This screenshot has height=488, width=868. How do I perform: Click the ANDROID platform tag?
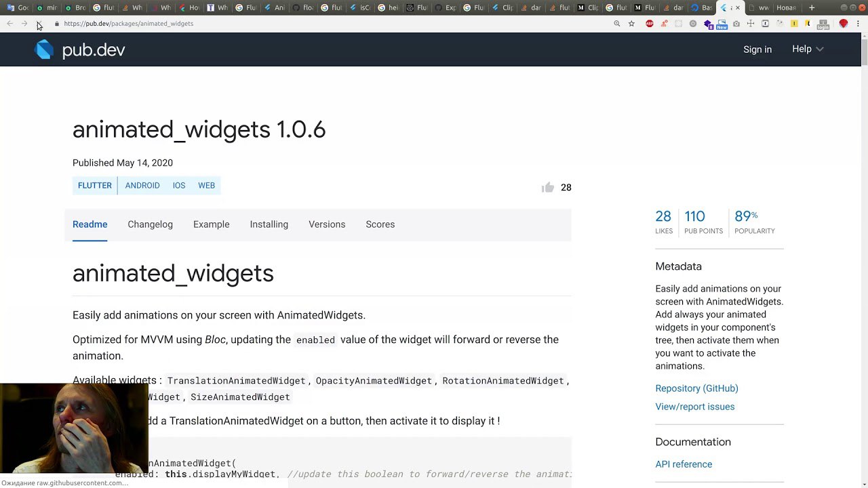[142, 186]
